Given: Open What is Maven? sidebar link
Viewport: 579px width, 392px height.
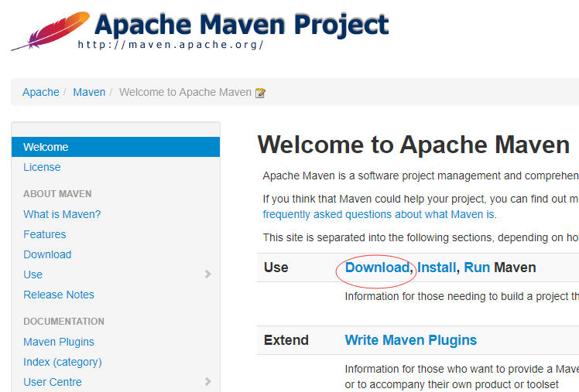Looking at the screenshot, I should (62, 214).
